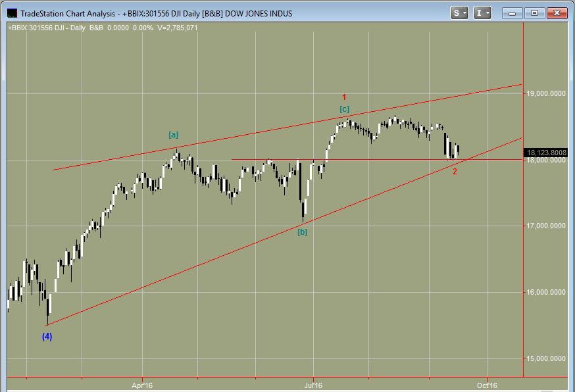Click the current price marker 18,123.8008

click(x=545, y=153)
